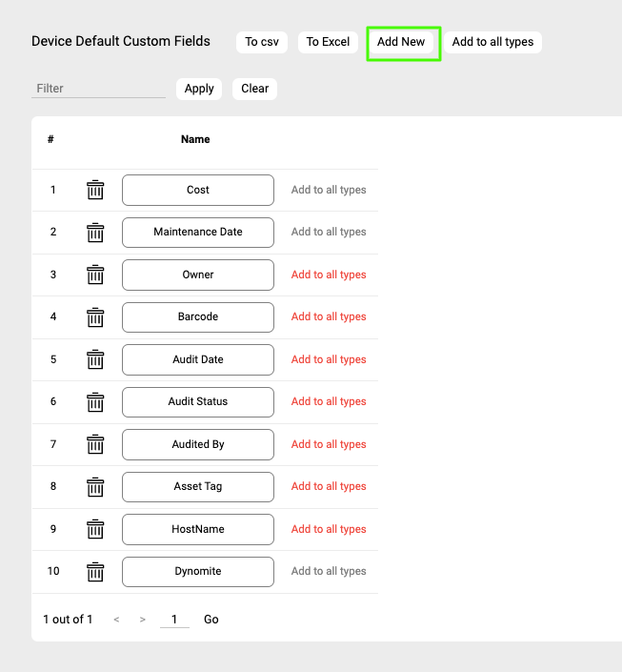Click trash icon beside Audit Status
Image resolution: width=622 pixels, height=672 pixels.
click(95, 402)
